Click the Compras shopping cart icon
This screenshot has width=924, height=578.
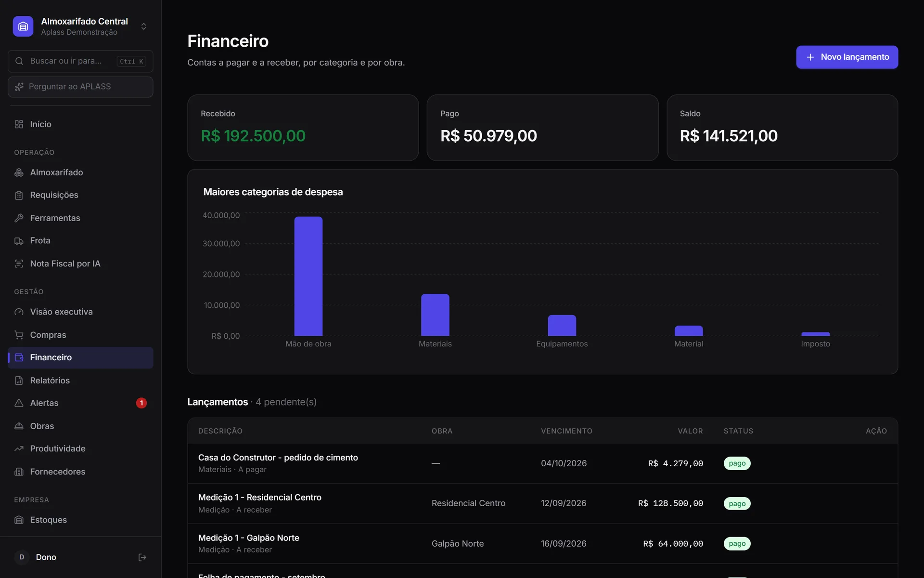(19, 335)
